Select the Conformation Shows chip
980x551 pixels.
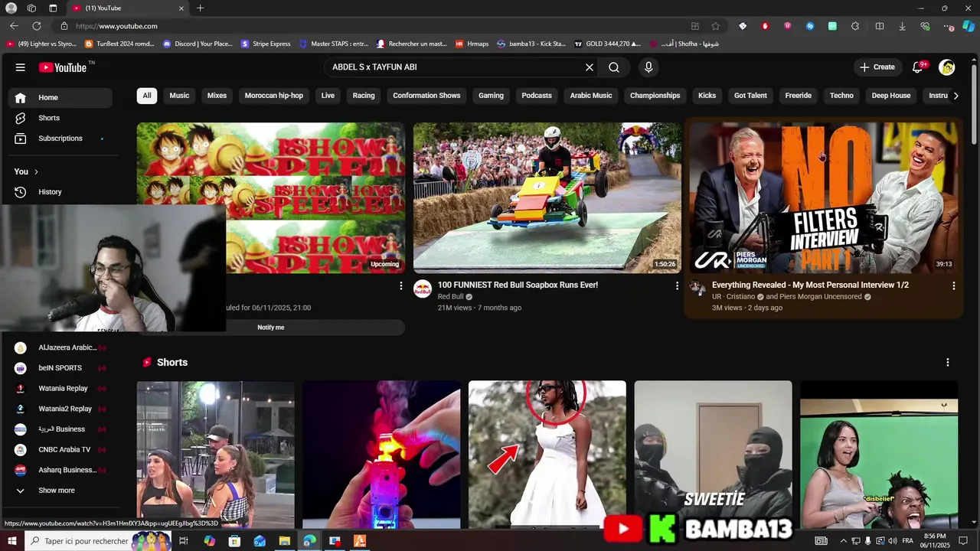pos(426,96)
